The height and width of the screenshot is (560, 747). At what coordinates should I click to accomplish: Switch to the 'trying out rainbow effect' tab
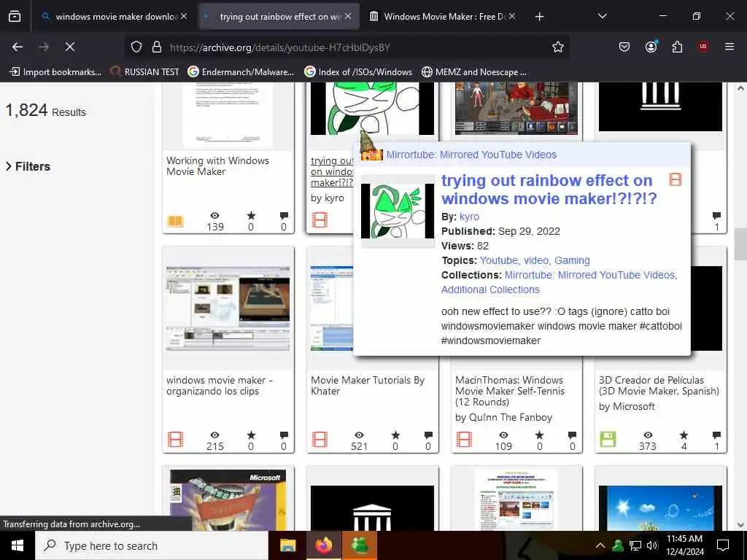click(279, 17)
